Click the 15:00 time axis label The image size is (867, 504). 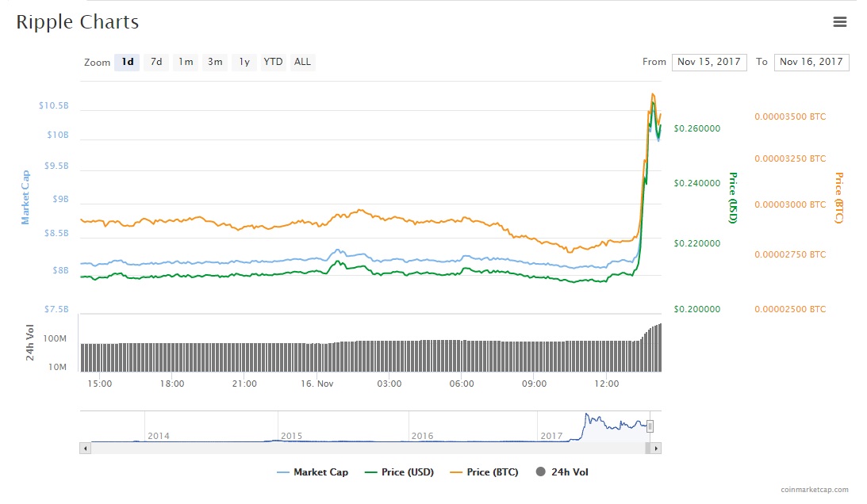tap(99, 384)
